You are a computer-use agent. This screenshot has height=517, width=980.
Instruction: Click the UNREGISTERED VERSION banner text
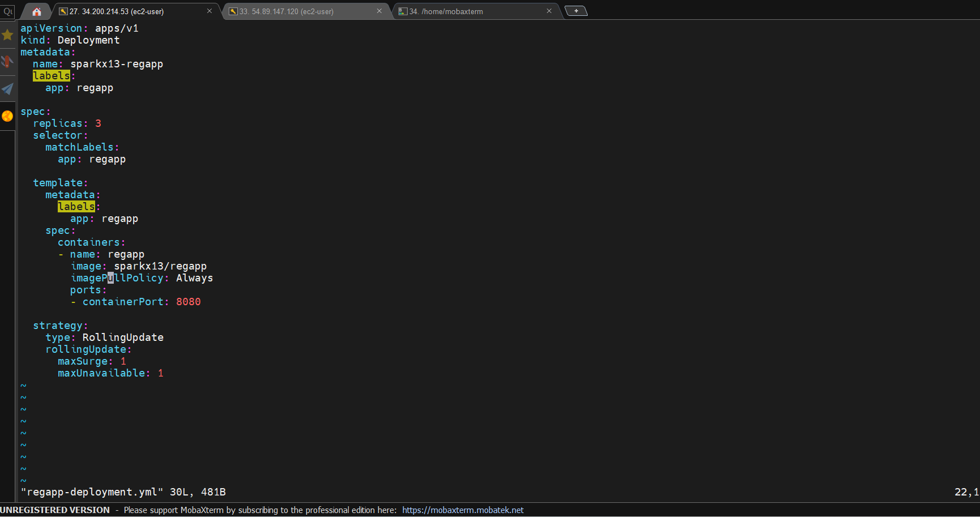point(55,510)
